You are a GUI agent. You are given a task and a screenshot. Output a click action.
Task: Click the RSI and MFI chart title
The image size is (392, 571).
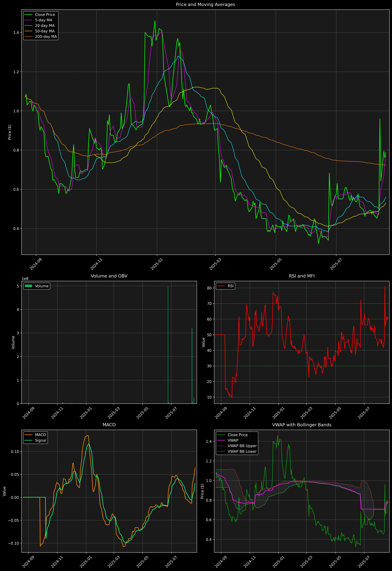pos(302,276)
